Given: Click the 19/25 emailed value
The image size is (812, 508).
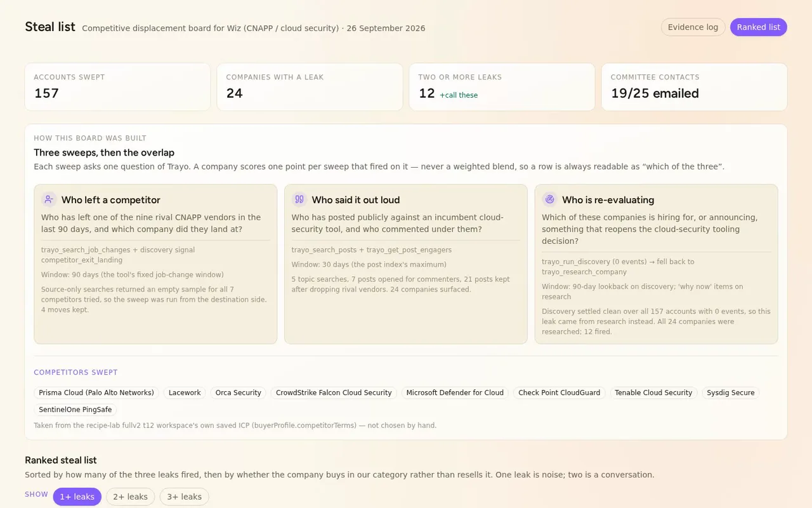Looking at the screenshot, I should (655, 93).
